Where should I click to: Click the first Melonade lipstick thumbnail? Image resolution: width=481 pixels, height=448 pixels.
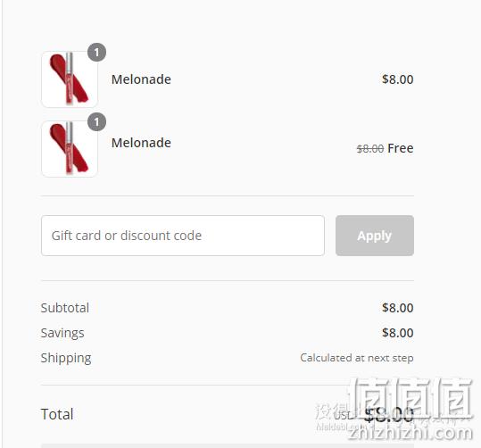pyautogui.click(x=70, y=79)
